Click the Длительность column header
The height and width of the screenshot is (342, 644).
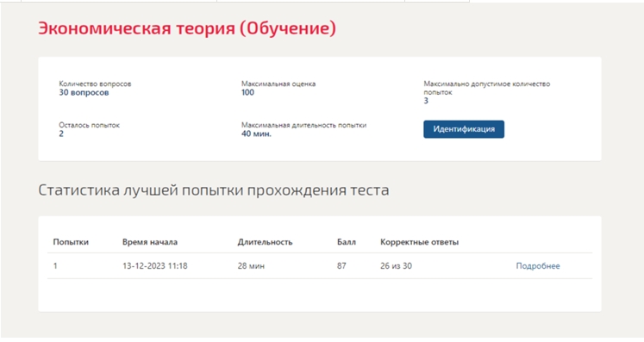[265, 242]
